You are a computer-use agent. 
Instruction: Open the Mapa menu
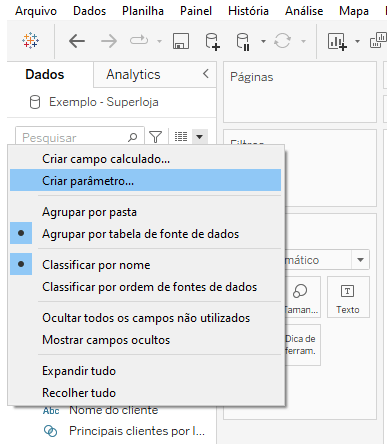pyautogui.click(x=354, y=11)
